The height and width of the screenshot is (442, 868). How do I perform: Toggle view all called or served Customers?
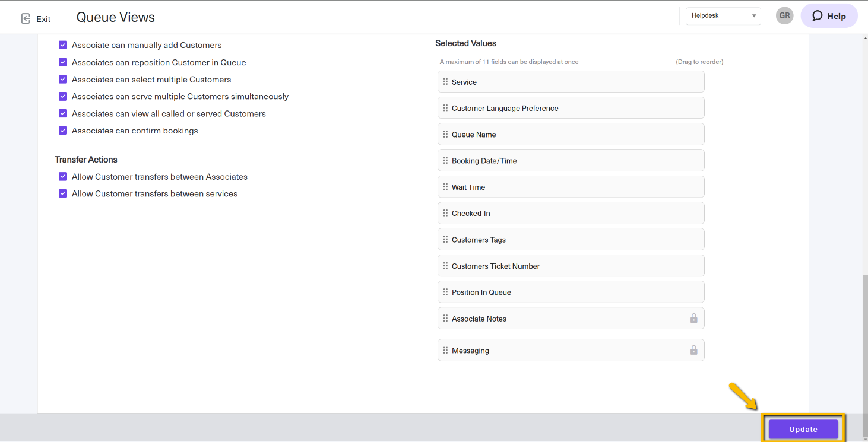(63, 113)
